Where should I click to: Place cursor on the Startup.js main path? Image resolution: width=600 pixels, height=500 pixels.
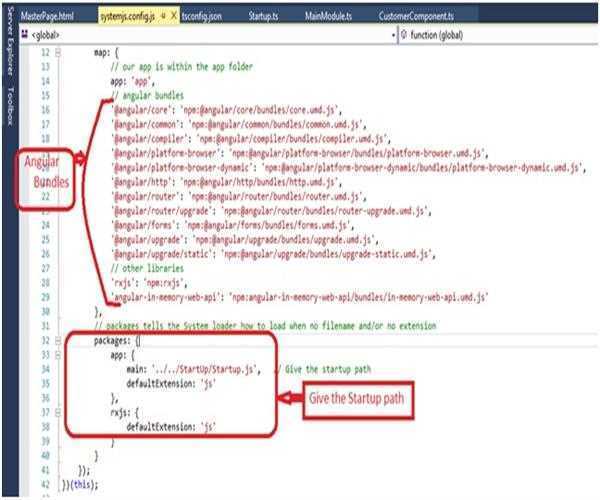(x=200, y=369)
